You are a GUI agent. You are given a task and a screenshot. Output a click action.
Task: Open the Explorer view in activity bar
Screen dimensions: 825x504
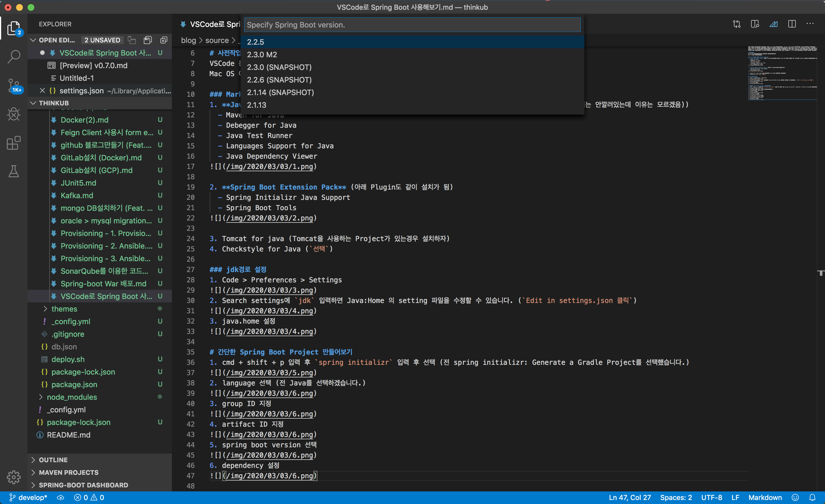coord(14,28)
